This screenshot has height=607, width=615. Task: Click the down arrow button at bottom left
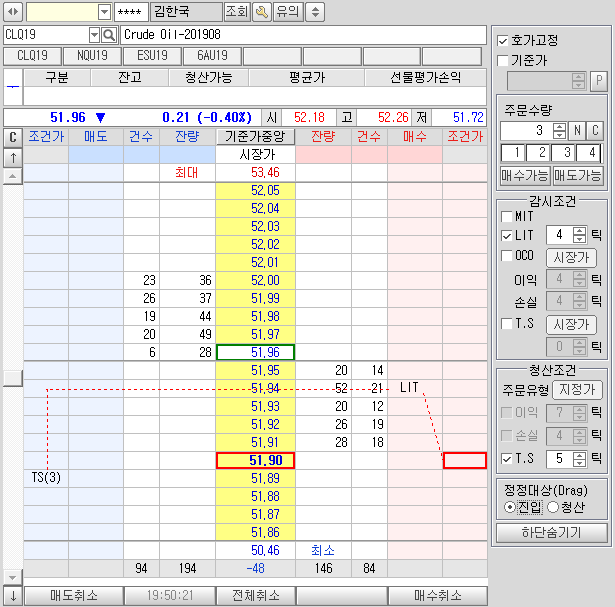pyautogui.click(x=13, y=596)
